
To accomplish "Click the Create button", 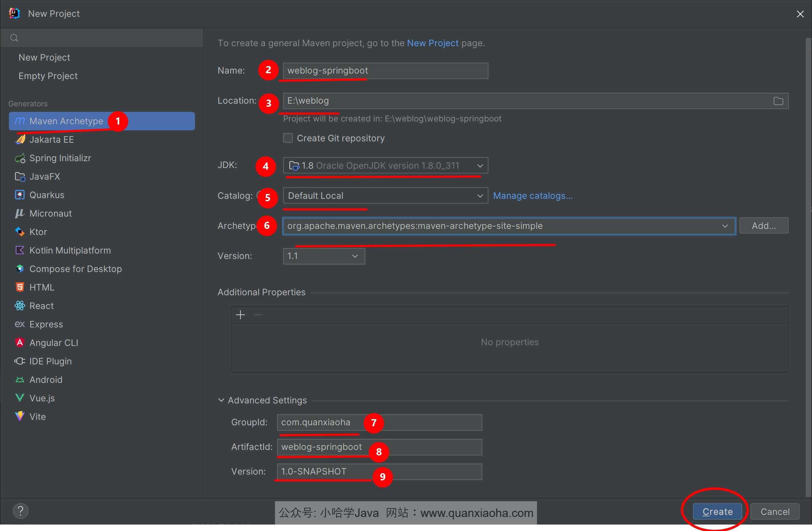I will coord(717,511).
